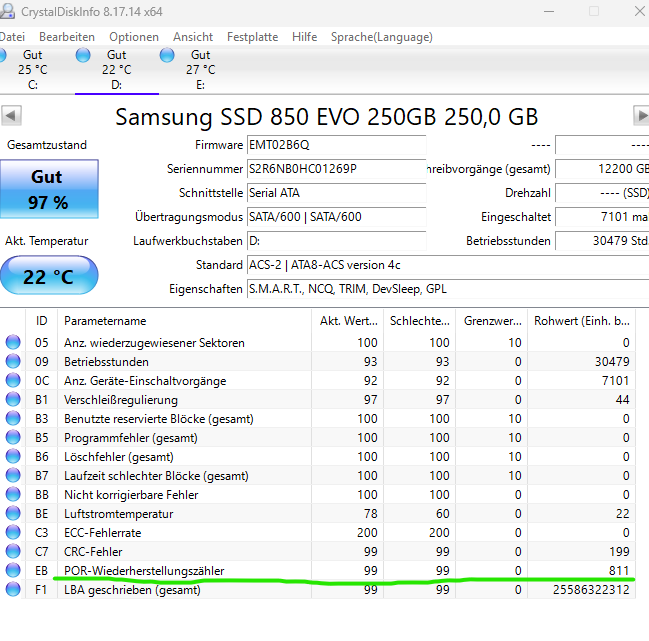Screen dimensions: 649x641
Task: Click the Samsung SSD 850 EVO title text
Action: point(327,117)
